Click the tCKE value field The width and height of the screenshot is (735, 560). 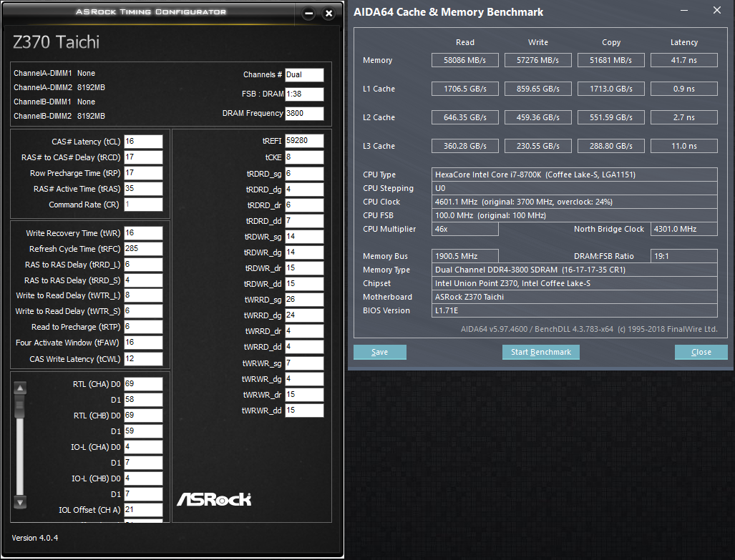304,157
